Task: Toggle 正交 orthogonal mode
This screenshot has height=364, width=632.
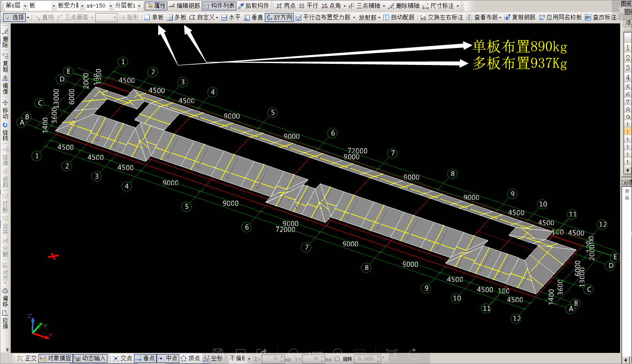Action: click(x=27, y=358)
